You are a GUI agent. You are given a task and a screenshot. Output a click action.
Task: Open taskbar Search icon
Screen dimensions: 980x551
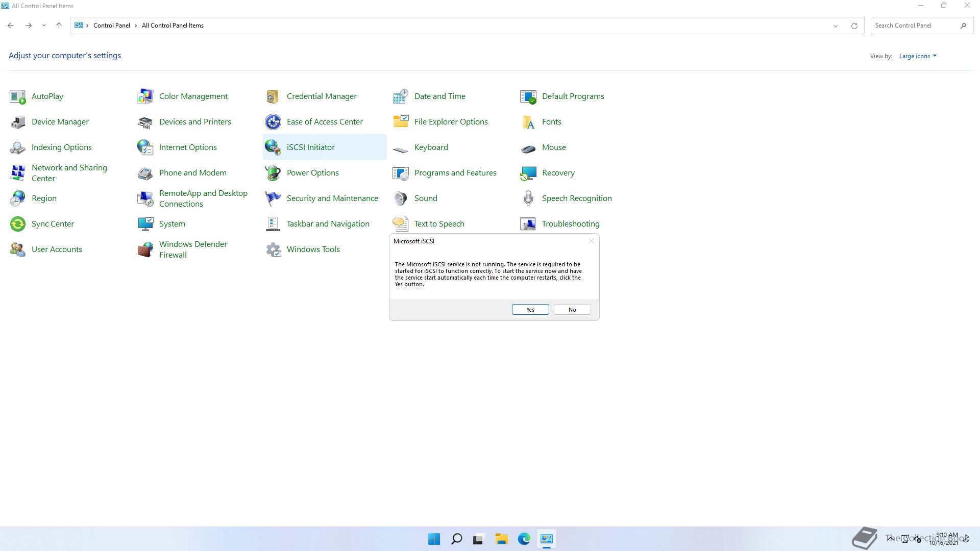(x=457, y=539)
